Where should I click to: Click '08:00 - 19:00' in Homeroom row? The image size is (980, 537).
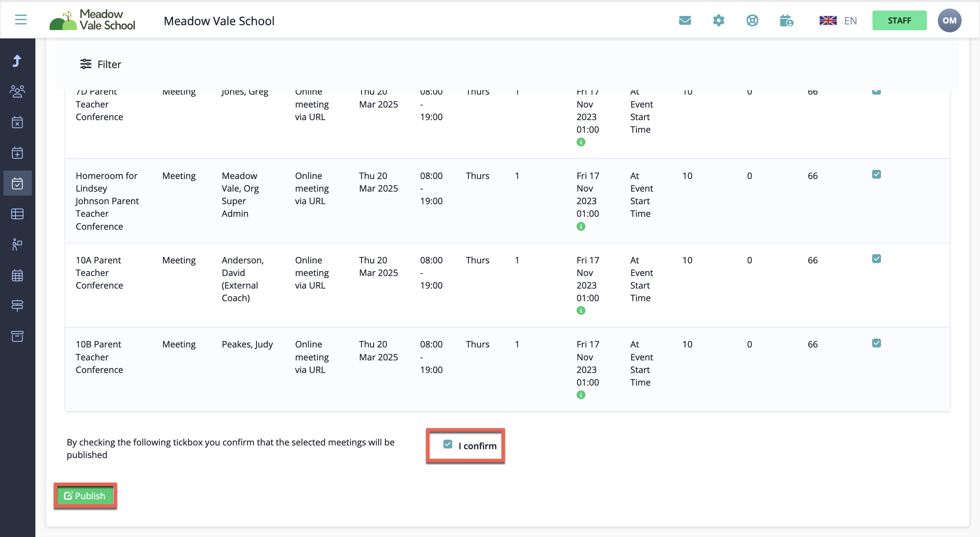(x=431, y=189)
